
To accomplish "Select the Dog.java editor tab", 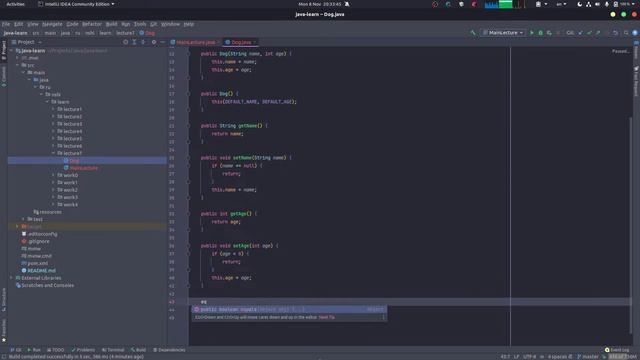I will (241, 42).
